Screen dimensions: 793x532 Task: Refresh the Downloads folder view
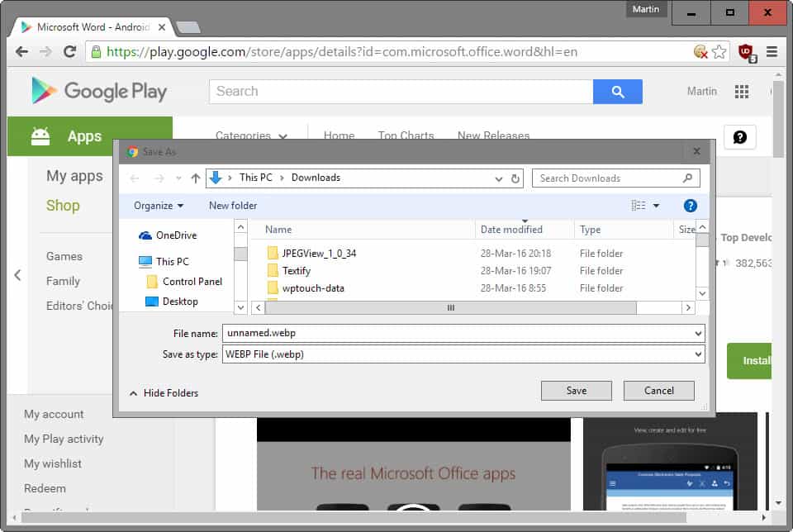pos(514,178)
